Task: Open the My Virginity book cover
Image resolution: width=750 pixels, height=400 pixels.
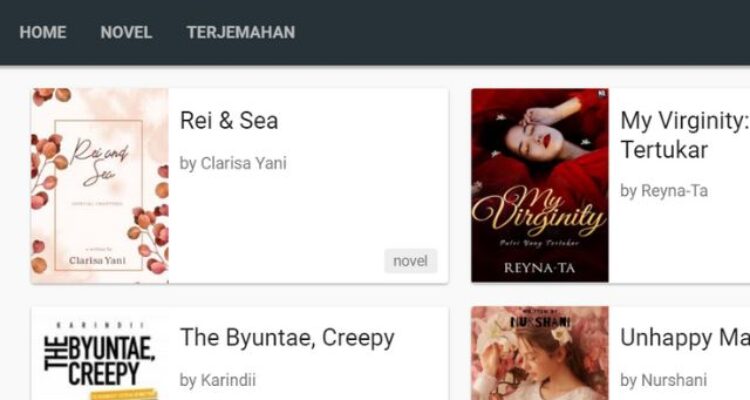Action: (x=540, y=185)
